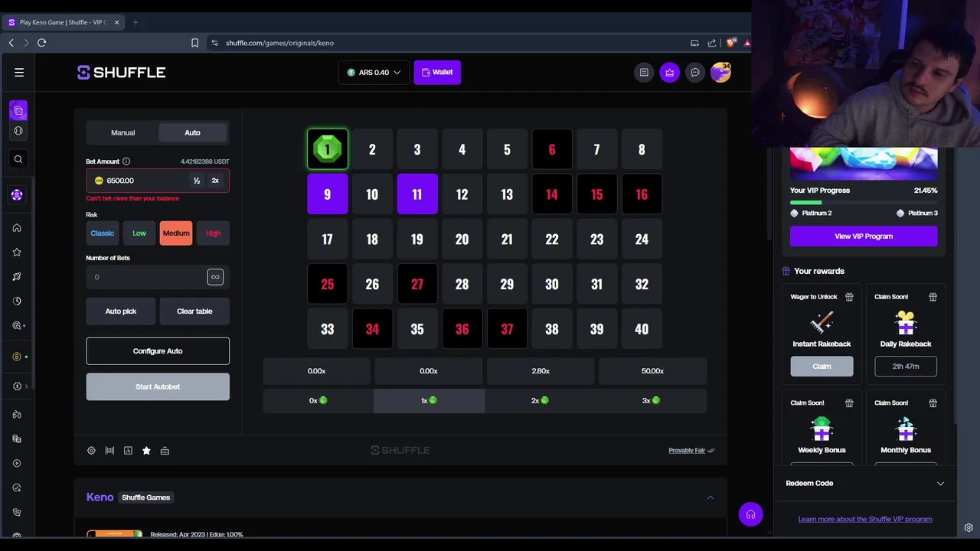980x551 pixels.
Task: Click the bet amount info icon
Action: pos(126,161)
